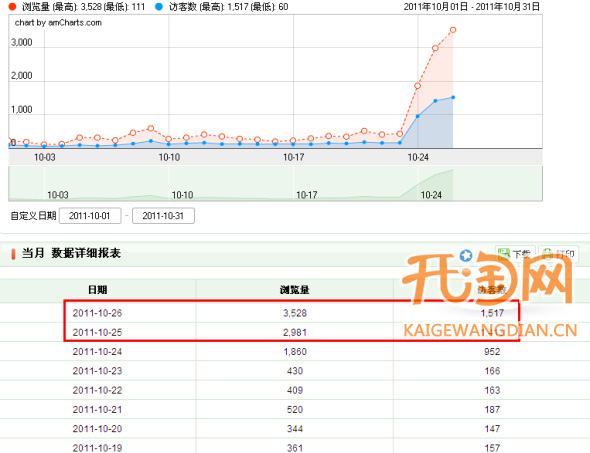The image size is (590, 453).
Task: Open the 2011-10-31 end date field
Action: tap(163, 216)
